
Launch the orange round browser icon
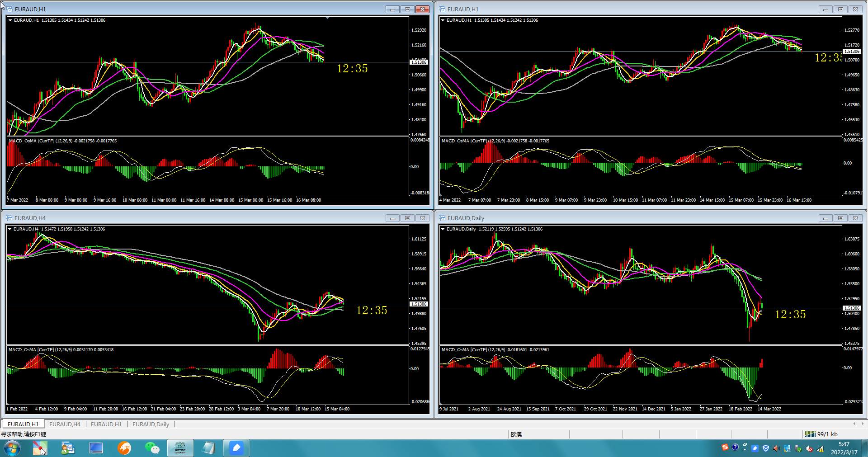(x=124, y=448)
